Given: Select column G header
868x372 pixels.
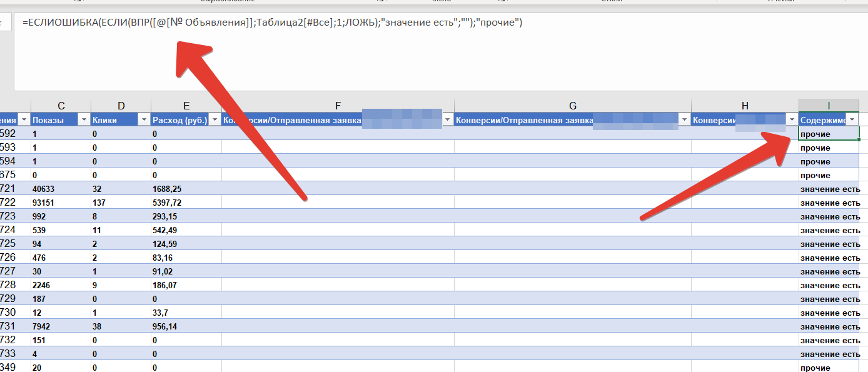Looking at the screenshot, I should (573, 106).
